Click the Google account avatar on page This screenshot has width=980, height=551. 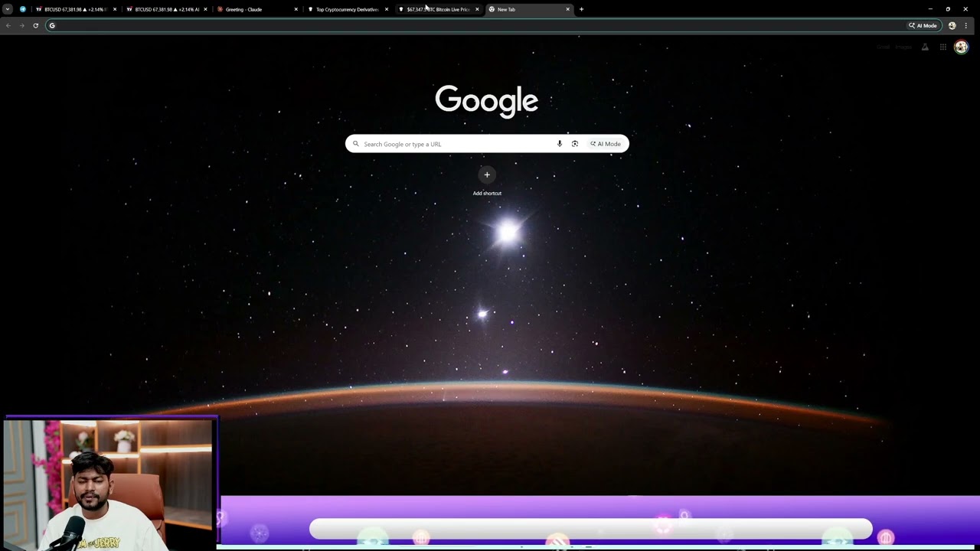click(x=961, y=47)
